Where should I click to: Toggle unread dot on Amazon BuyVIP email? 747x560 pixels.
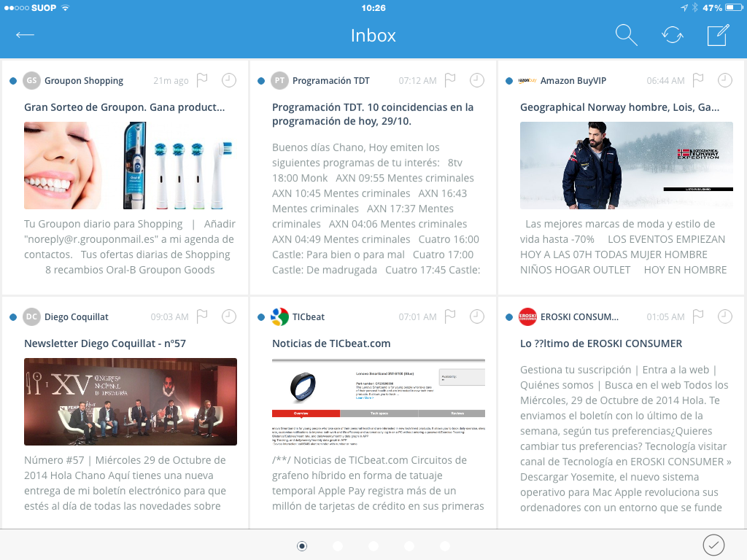coord(509,81)
